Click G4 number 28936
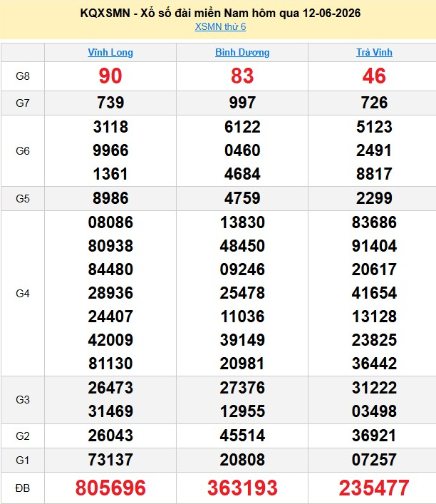This screenshot has width=436, height=504. 110,293
